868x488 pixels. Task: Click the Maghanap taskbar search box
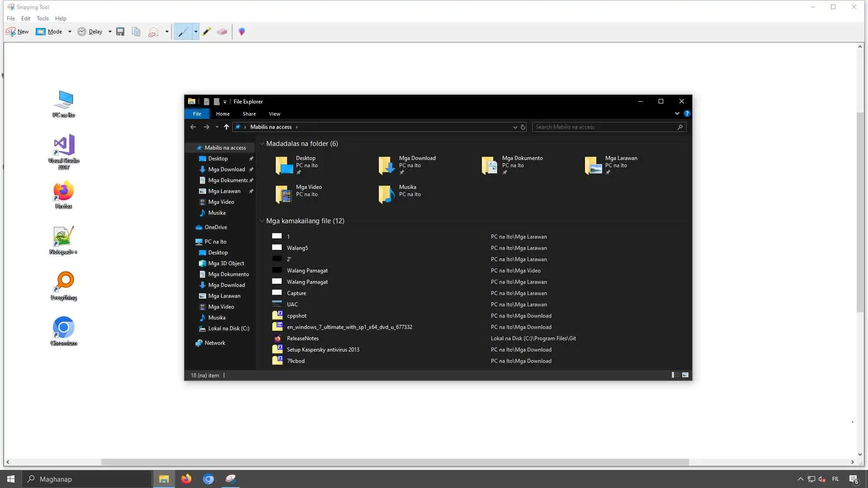(x=87, y=479)
